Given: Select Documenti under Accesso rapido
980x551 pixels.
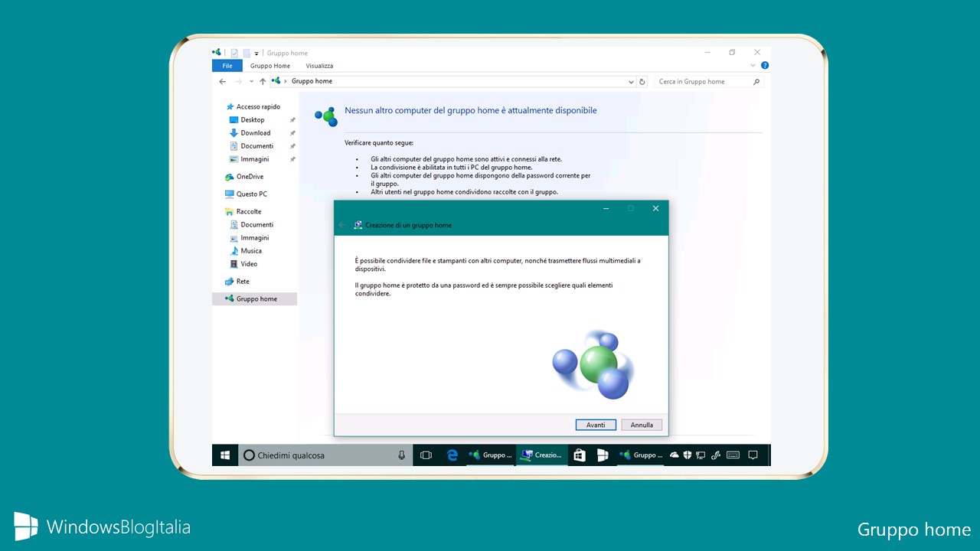Looking at the screenshot, I should tap(256, 145).
